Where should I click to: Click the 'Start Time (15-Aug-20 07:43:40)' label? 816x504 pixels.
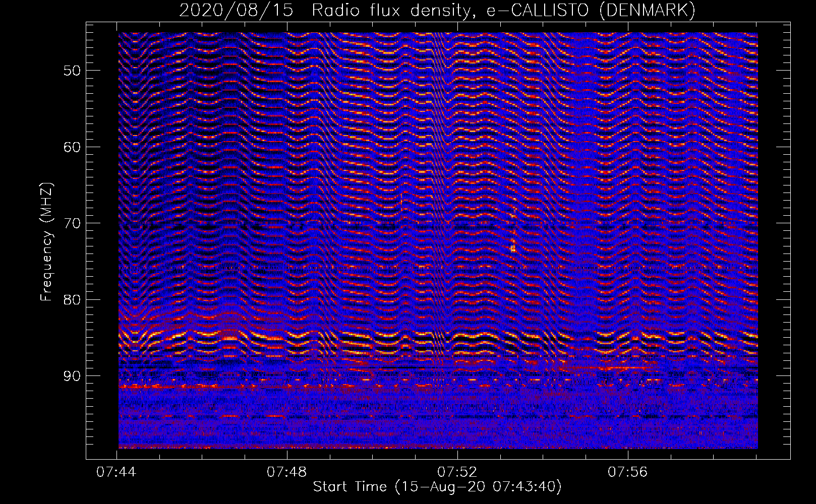pyautogui.click(x=437, y=487)
